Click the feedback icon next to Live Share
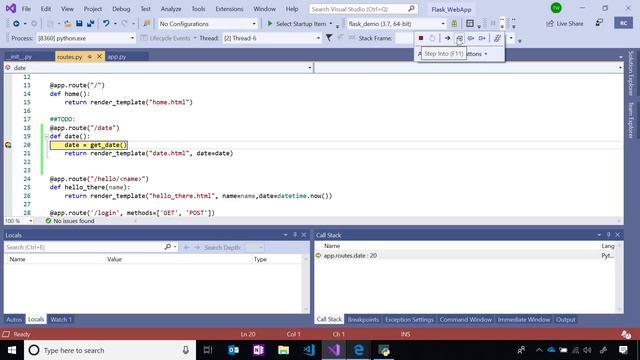The height and width of the screenshot is (360, 640). 599,23
